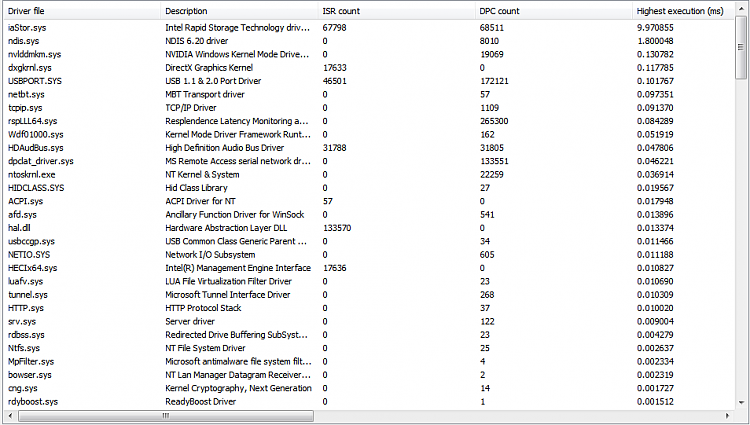Screen dimensions: 750x425
Task: Click the horizontal scrollbar right arrow
Action: (x=728, y=416)
